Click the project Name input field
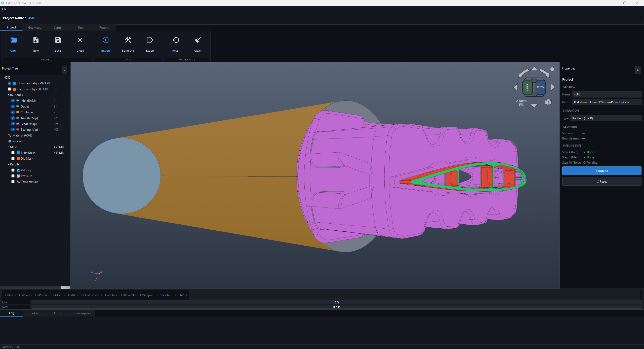This screenshot has height=349, width=644. tap(607, 94)
